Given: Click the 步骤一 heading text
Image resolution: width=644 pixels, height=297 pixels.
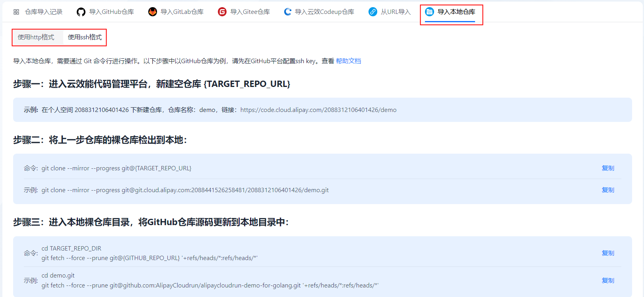Looking at the screenshot, I should (x=152, y=84).
